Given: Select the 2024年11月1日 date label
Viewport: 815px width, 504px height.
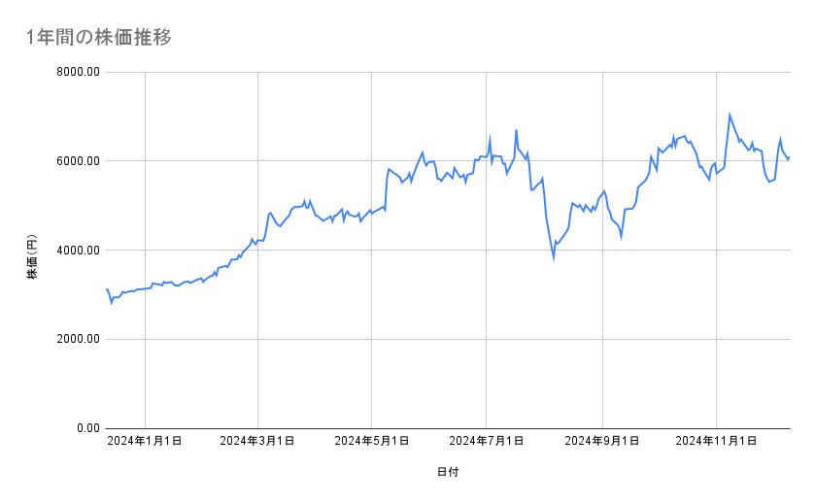Looking at the screenshot, I should [716, 442].
